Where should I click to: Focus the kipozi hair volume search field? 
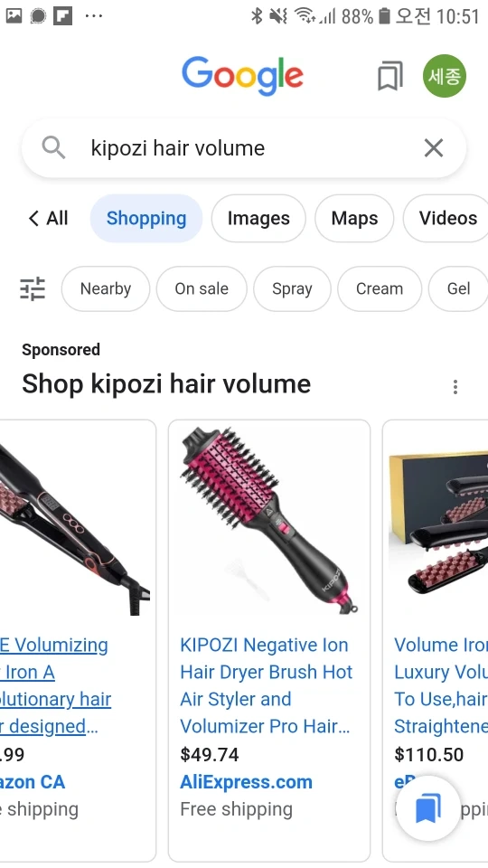point(243,147)
